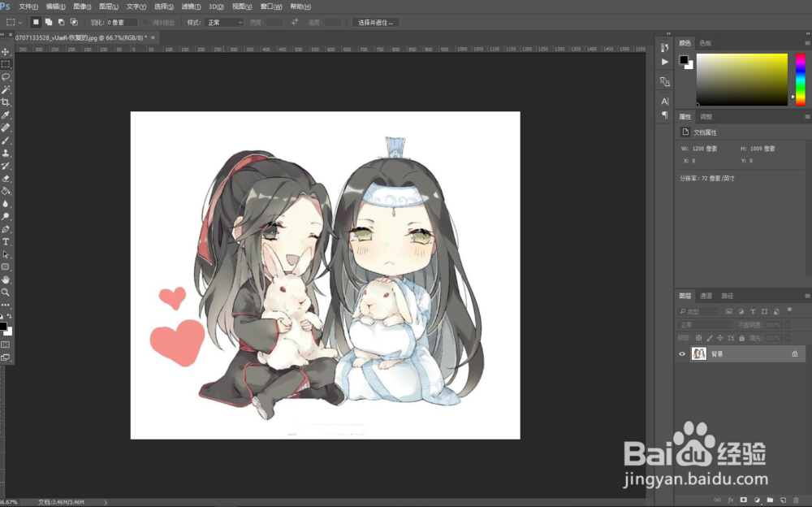
Task: Click add layer mask icon
Action: click(743, 500)
